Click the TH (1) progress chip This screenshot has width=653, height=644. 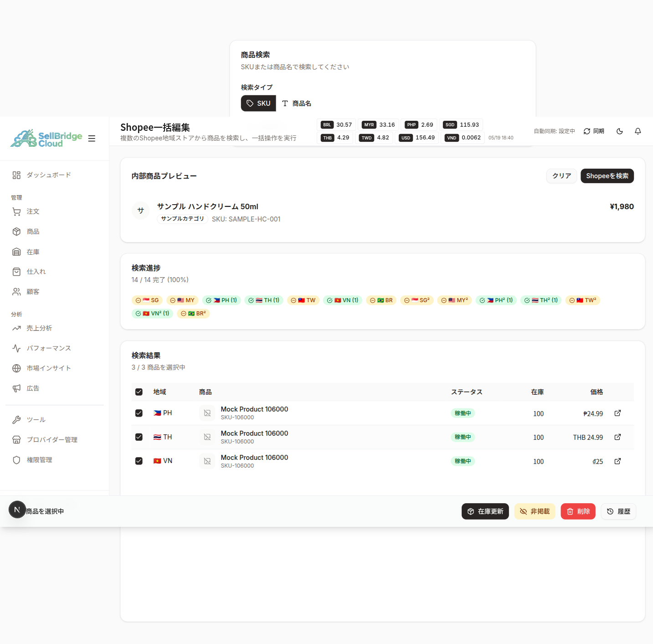264,300
